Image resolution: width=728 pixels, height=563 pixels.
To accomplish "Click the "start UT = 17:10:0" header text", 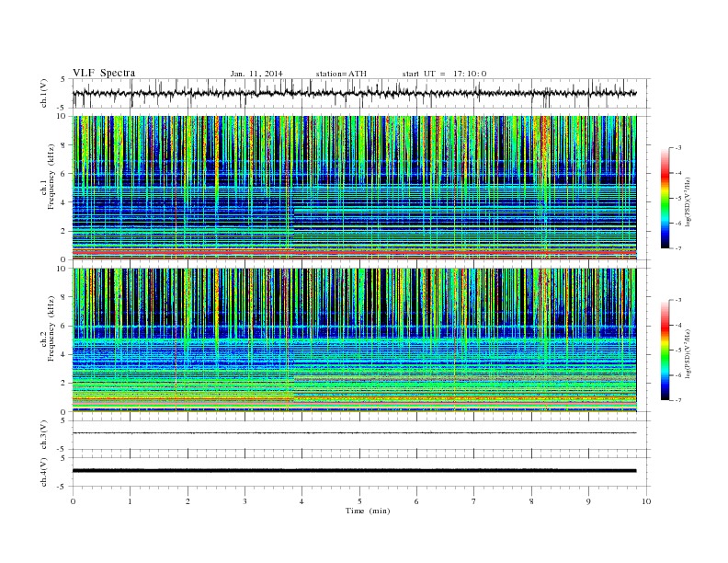I will coord(444,74).
